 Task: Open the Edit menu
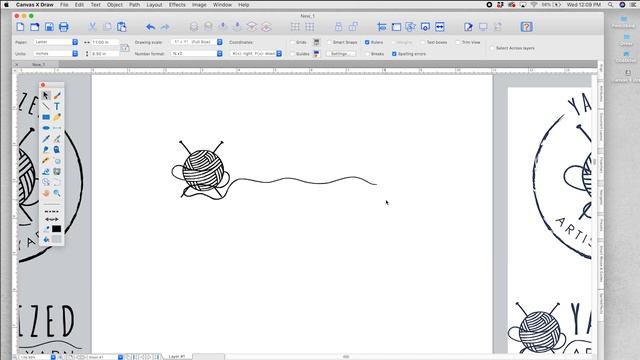[79, 5]
